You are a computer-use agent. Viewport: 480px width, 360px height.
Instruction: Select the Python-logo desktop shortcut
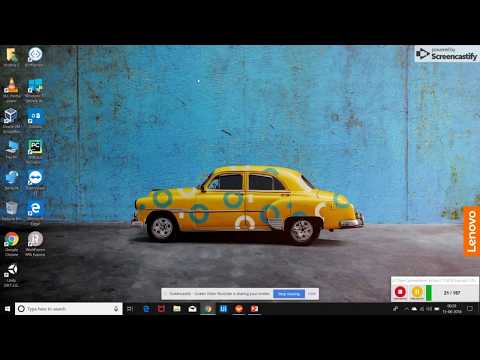point(12,180)
